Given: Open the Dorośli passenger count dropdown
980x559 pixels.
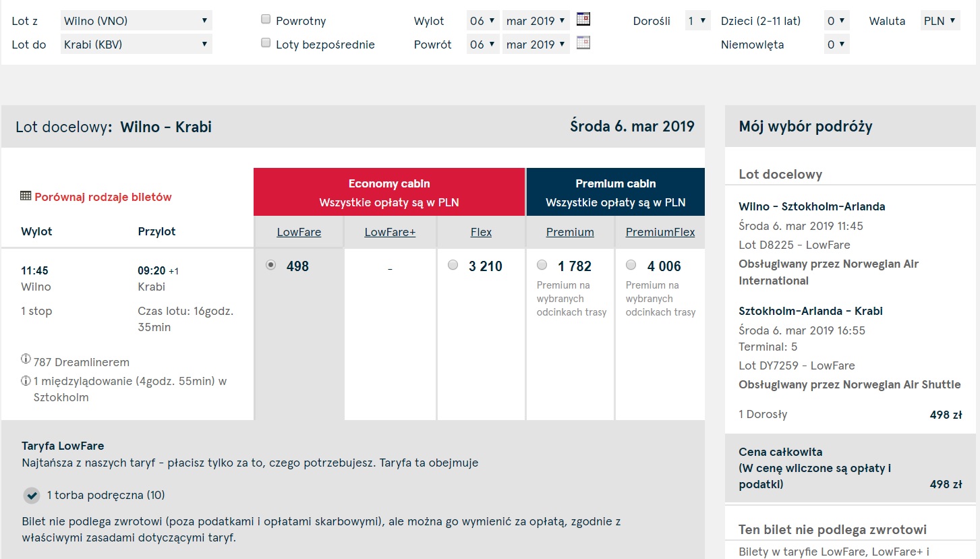Looking at the screenshot, I should (x=698, y=20).
